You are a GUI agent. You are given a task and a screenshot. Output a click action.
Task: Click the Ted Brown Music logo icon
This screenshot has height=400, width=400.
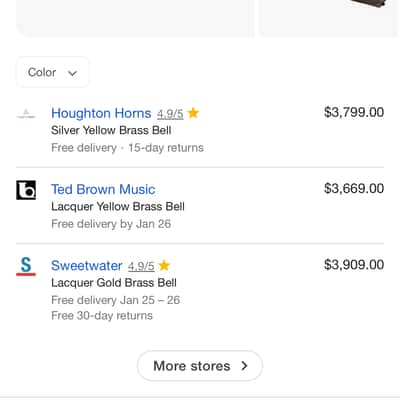(x=26, y=190)
